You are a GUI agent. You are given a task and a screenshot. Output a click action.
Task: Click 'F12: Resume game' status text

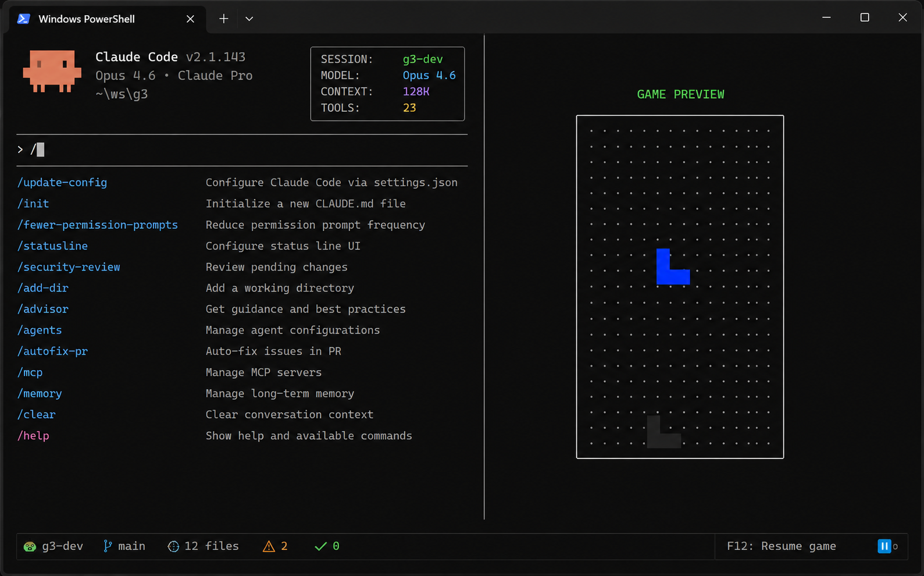(x=781, y=546)
